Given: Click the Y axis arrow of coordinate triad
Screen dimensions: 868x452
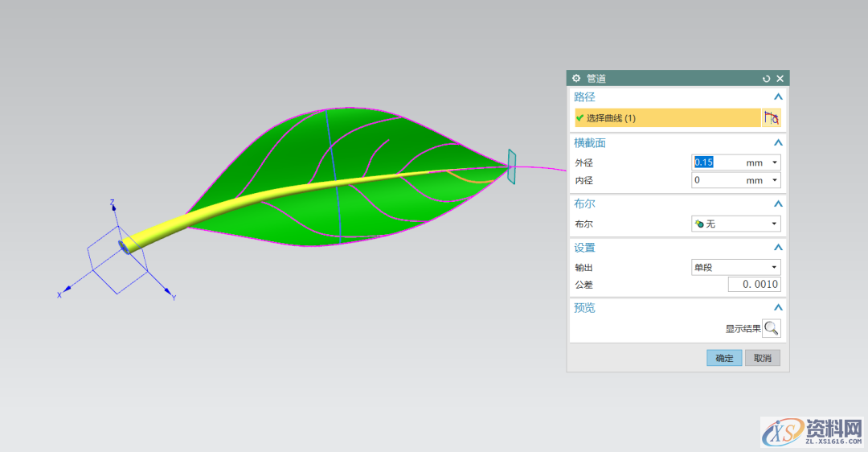Looking at the screenshot, I should tap(168, 291).
